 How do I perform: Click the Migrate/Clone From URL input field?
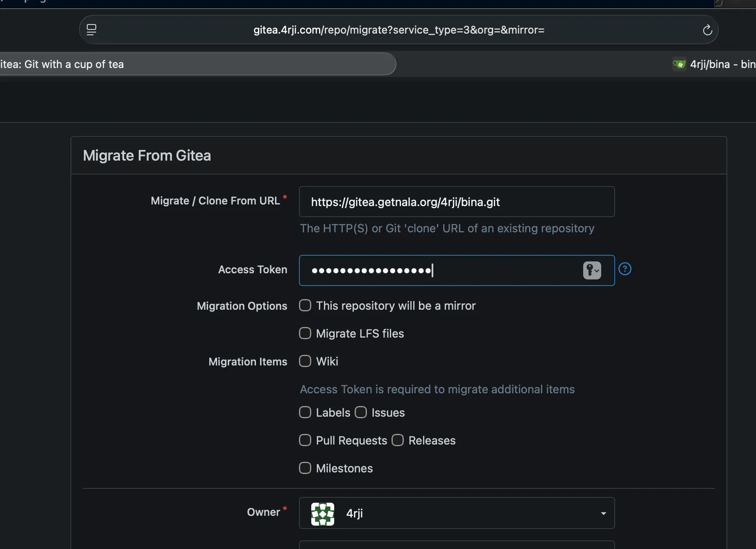click(457, 202)
